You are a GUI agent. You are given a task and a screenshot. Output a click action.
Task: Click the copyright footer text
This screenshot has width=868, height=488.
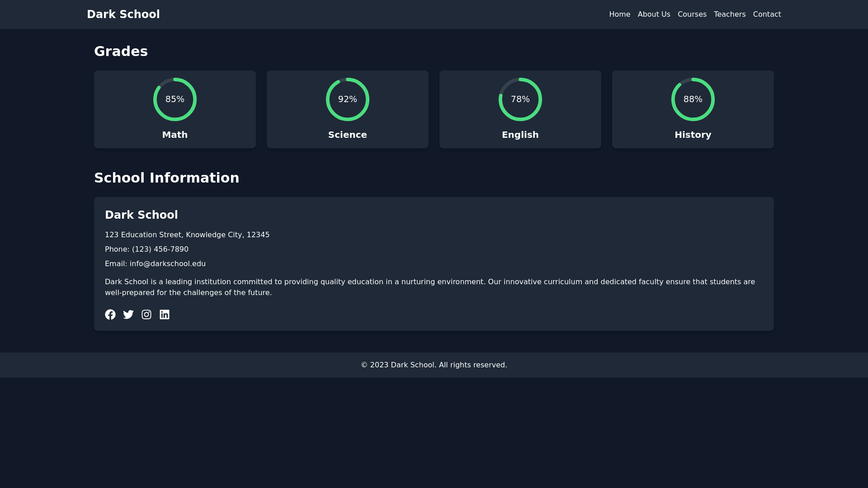pos(434,365)
